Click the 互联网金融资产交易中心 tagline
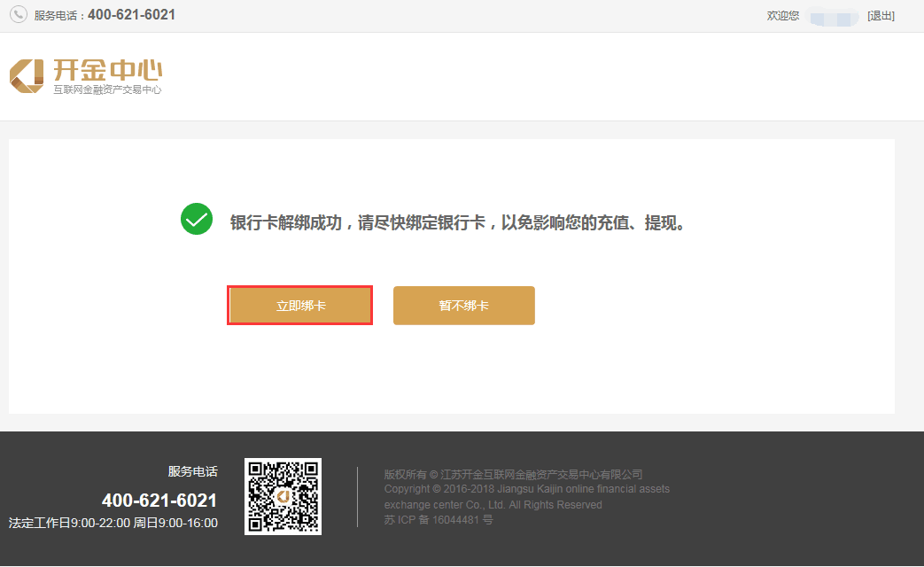The height and width of the screenshot is (567, 924). pos(107,90)
